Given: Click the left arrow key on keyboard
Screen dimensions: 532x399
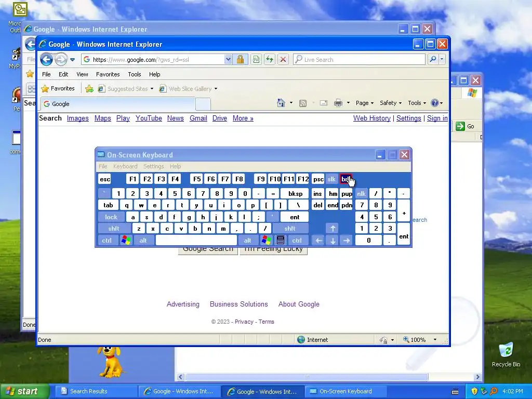Looking at the screenshot, I should (x=318, y=241).
